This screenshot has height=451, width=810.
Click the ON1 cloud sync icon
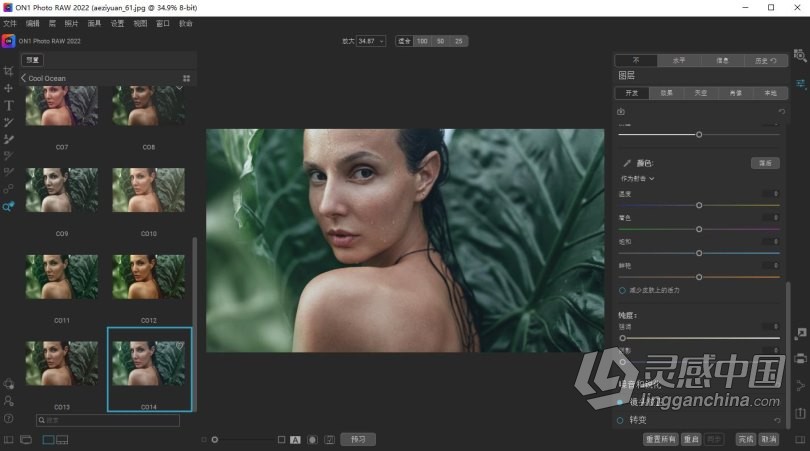click(x=8, y=384)
